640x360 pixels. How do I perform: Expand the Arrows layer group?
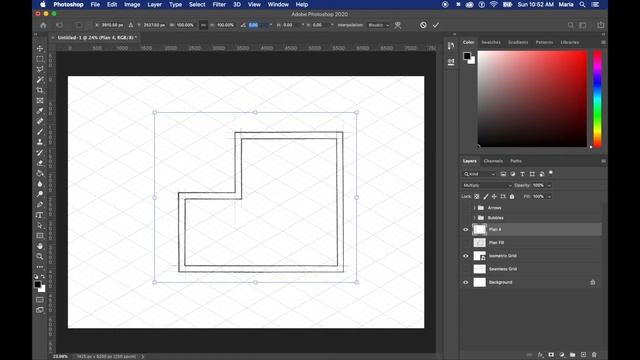click(x=474, y=208)
